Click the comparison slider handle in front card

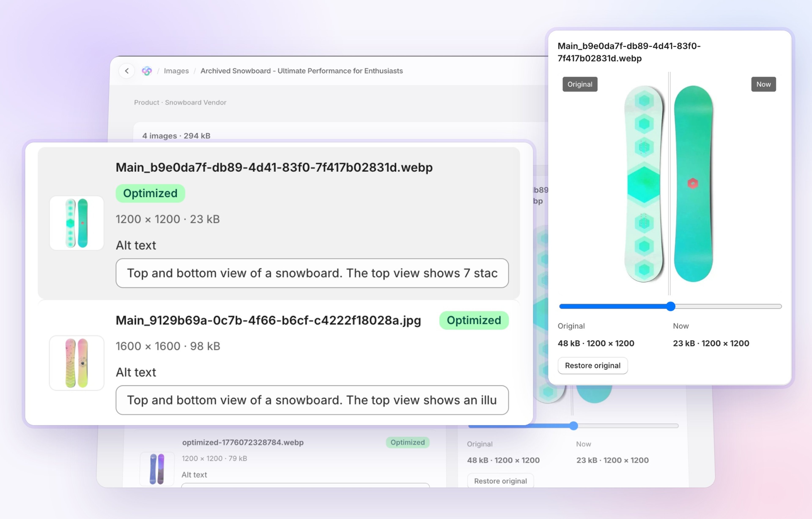[x=671, y=306]
